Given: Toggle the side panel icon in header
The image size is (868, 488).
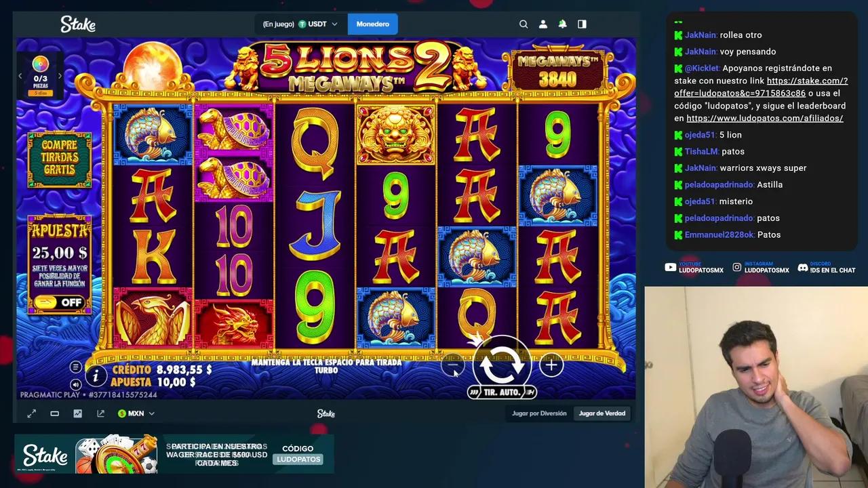Looking at the screenshot, I should tap(582, 24).
